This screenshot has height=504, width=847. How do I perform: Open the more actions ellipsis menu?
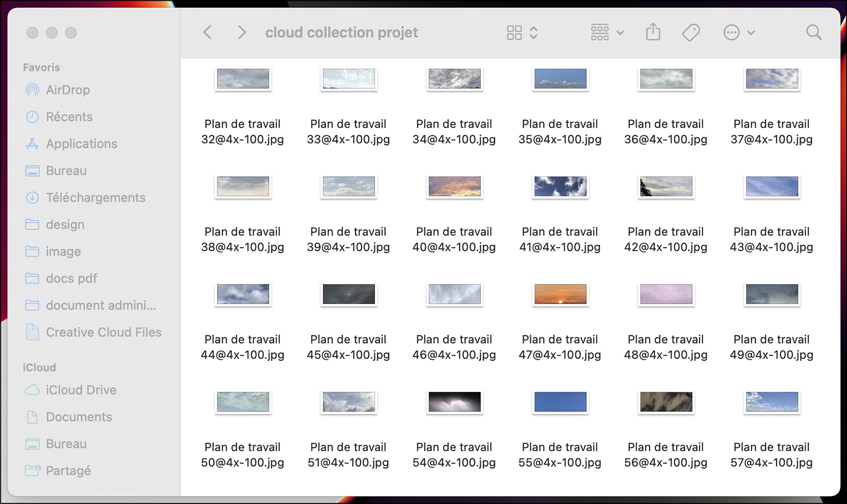tap(739, 32)
